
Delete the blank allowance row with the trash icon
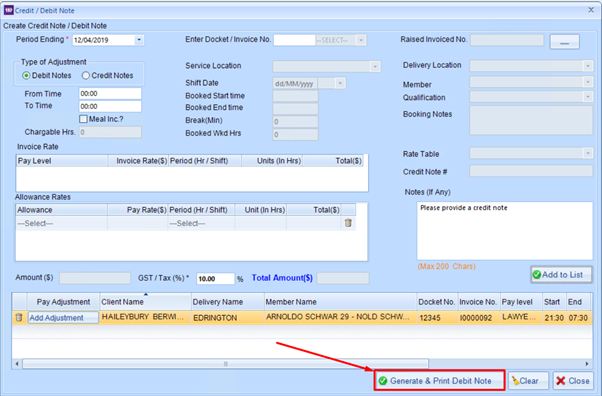tap(348, 223)
